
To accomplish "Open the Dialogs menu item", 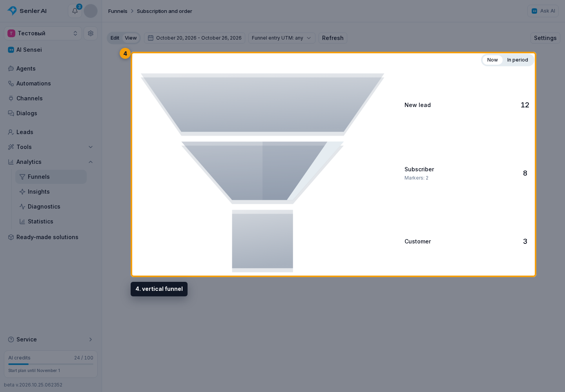I will (x=51, y=113).
